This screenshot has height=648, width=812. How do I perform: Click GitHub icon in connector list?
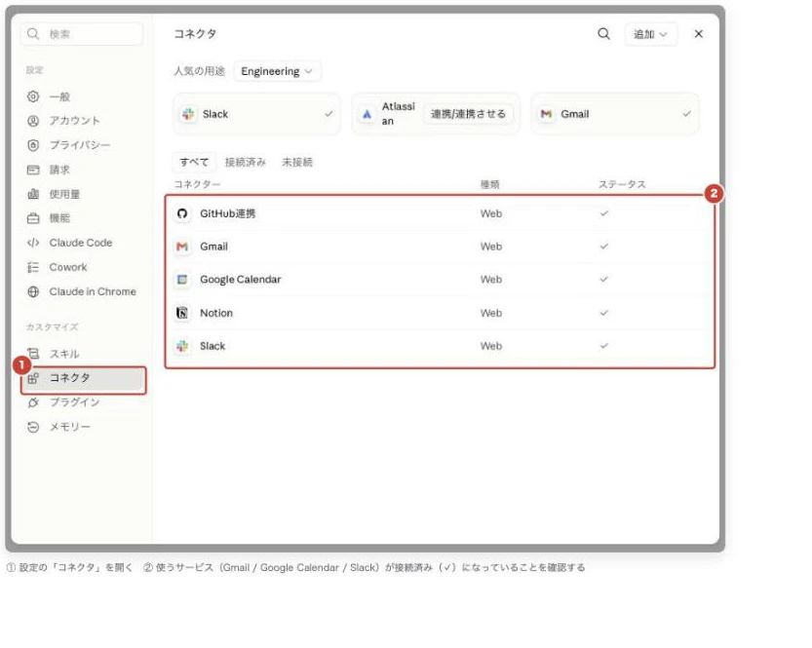point(181,213)
